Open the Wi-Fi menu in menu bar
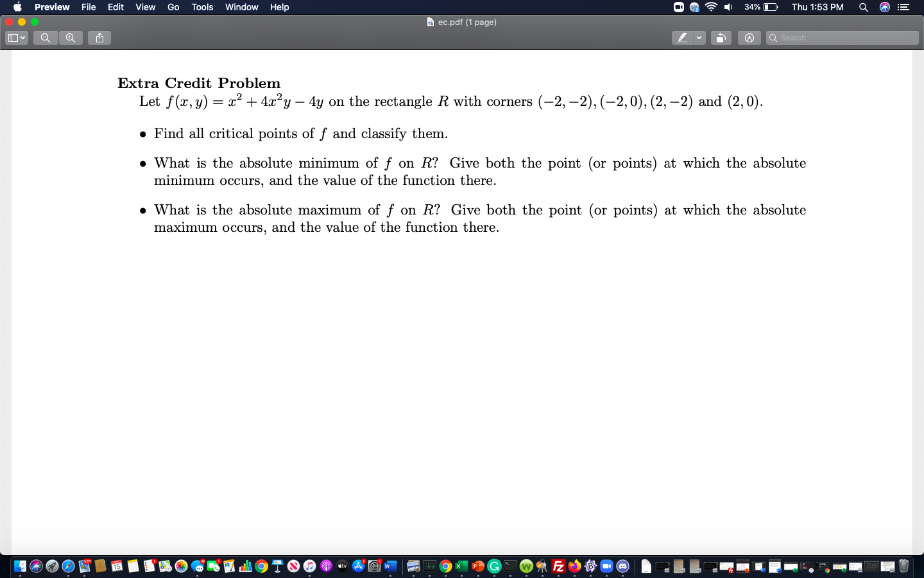This screenshot has width=924, height=578. click(x=711, y=7)
